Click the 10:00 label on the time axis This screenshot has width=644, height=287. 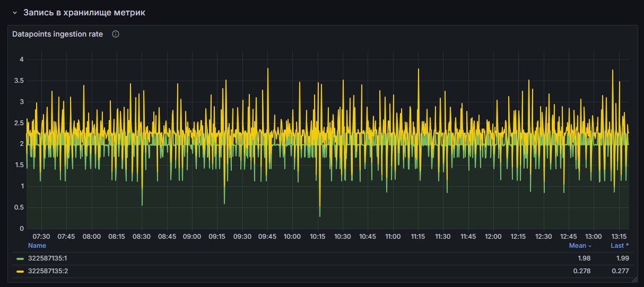pos(292,237)
